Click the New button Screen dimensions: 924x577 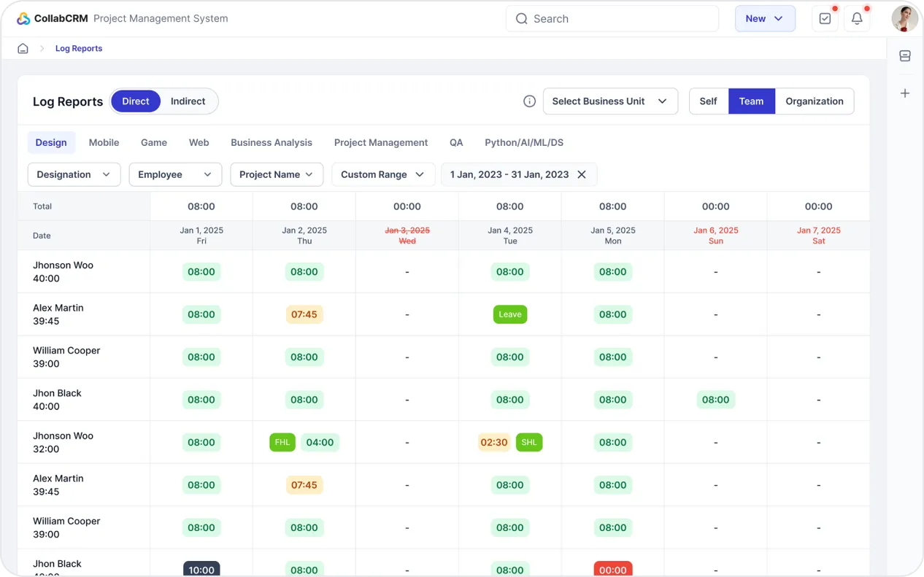tap(764, 19)
